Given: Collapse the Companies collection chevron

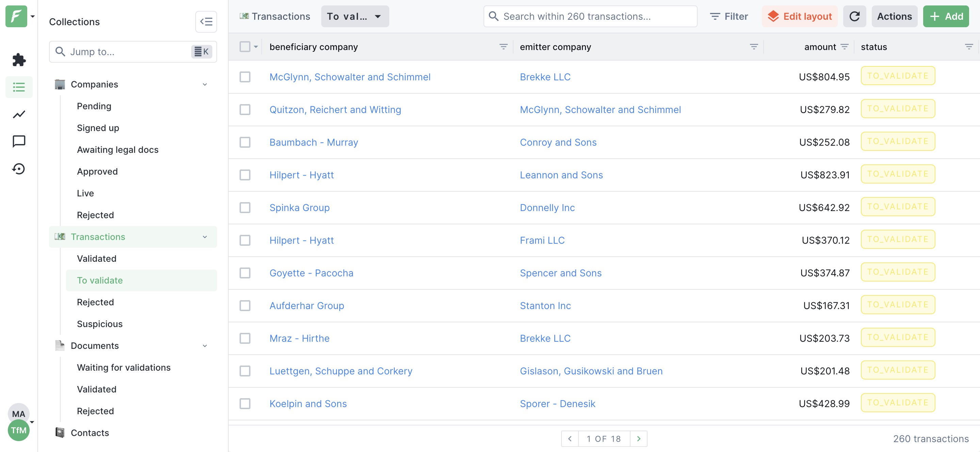Looking at the screenshot, I should 205,84.
